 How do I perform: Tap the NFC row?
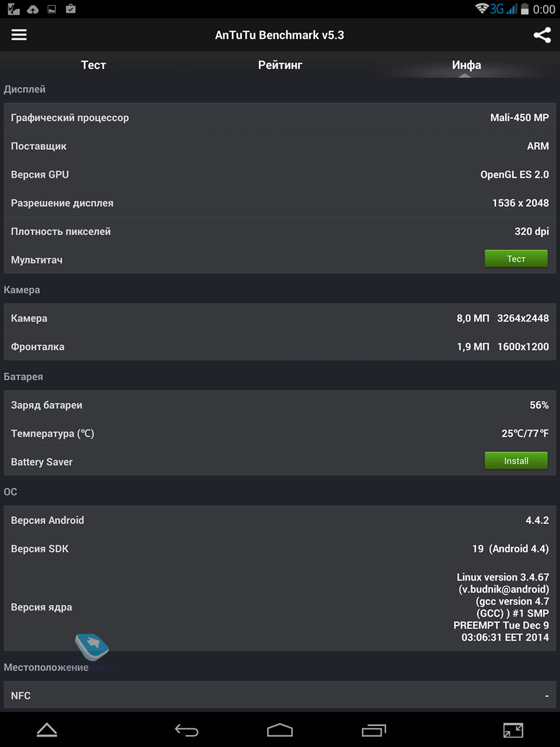[280, 696]
